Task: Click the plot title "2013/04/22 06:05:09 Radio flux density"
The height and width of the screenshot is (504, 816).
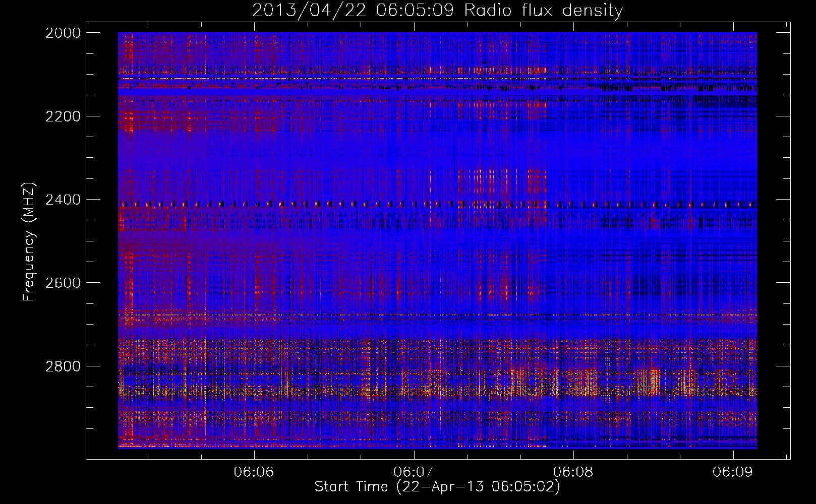Action: click(x=437, y=10)
